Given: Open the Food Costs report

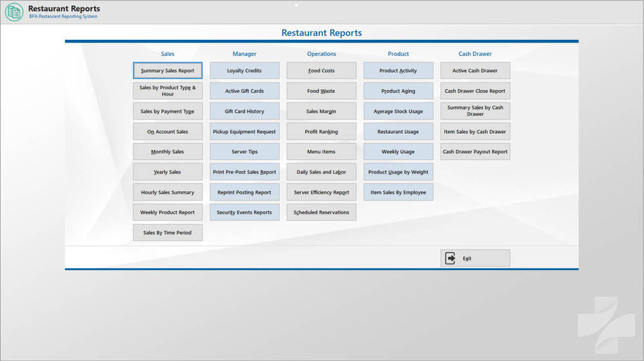Looking at the screenshot, I should [321, 71].
